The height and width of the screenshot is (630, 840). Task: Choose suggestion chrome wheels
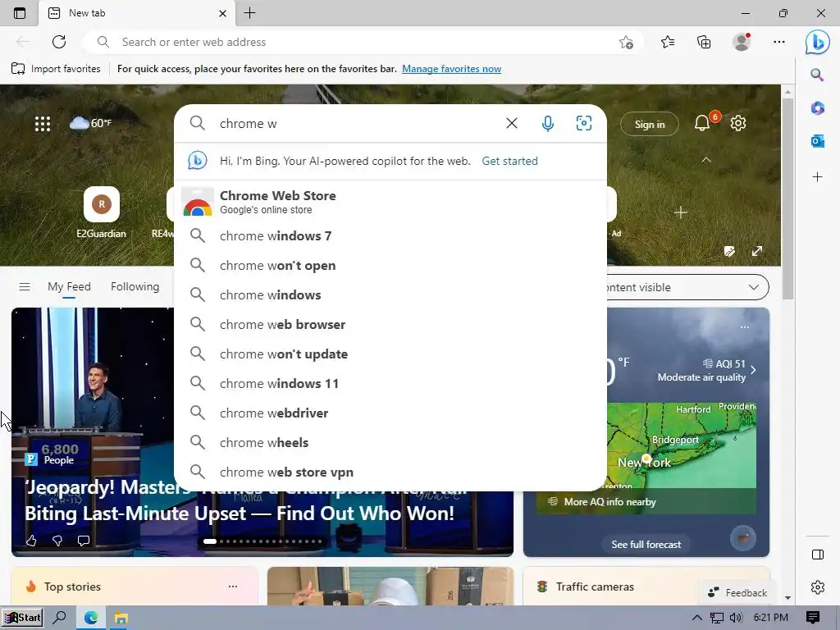click(x=390, y=442)
